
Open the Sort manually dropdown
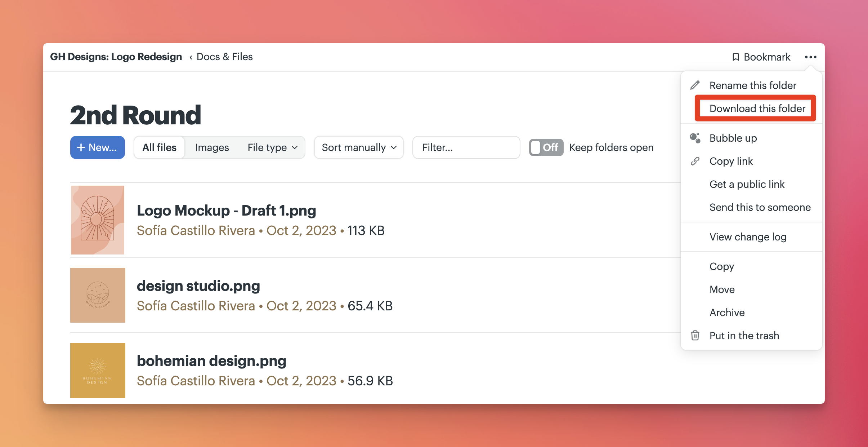tap(359, 147)
